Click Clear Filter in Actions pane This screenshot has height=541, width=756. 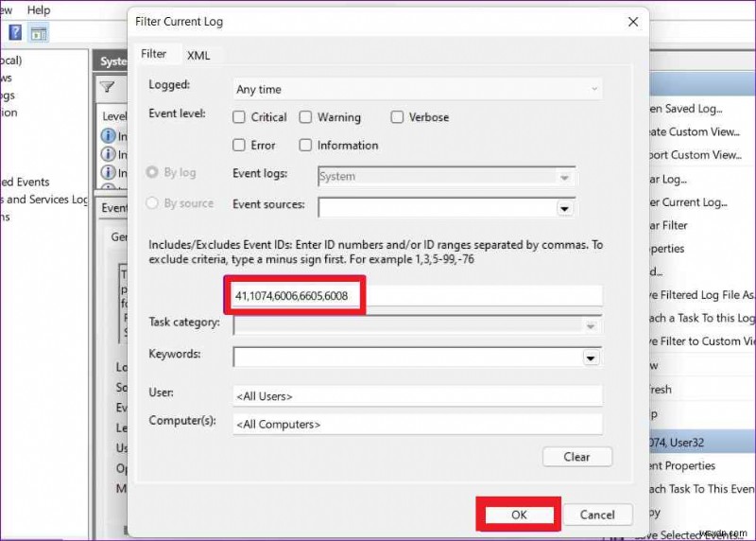click(668, 225)
